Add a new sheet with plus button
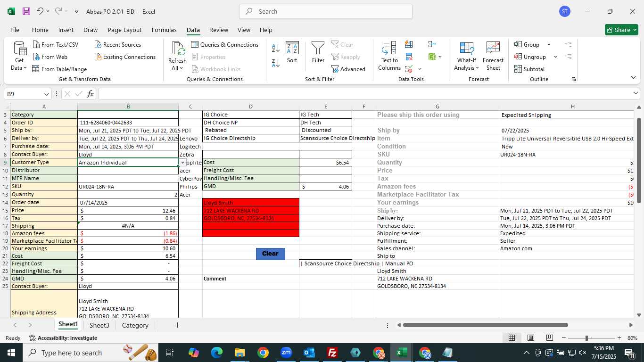 click(177, 325)
